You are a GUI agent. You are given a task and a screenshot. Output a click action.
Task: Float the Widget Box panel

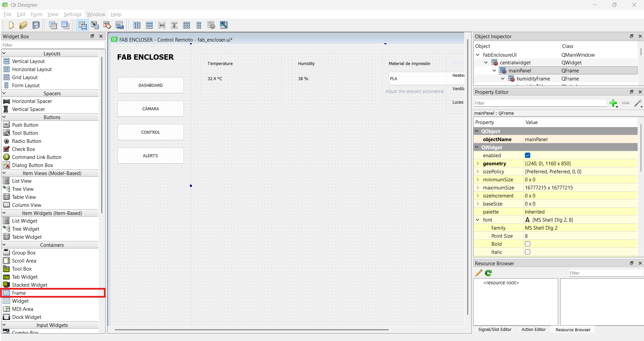point(92,36)
